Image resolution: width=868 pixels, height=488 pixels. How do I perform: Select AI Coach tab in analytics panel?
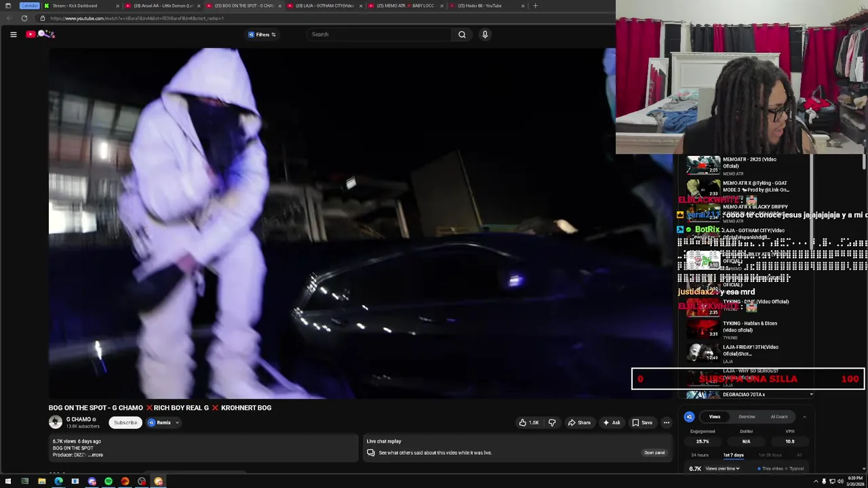(x=778, y=417)
